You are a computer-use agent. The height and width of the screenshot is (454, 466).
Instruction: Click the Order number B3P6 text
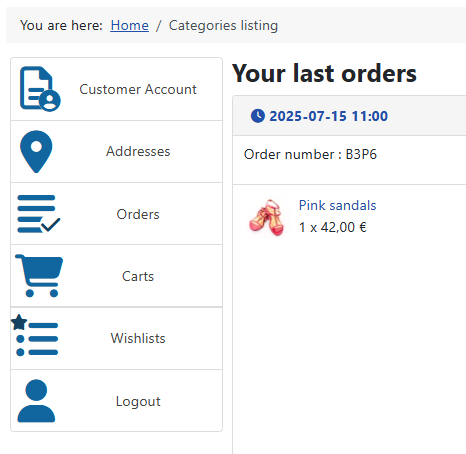pos(310,154)
